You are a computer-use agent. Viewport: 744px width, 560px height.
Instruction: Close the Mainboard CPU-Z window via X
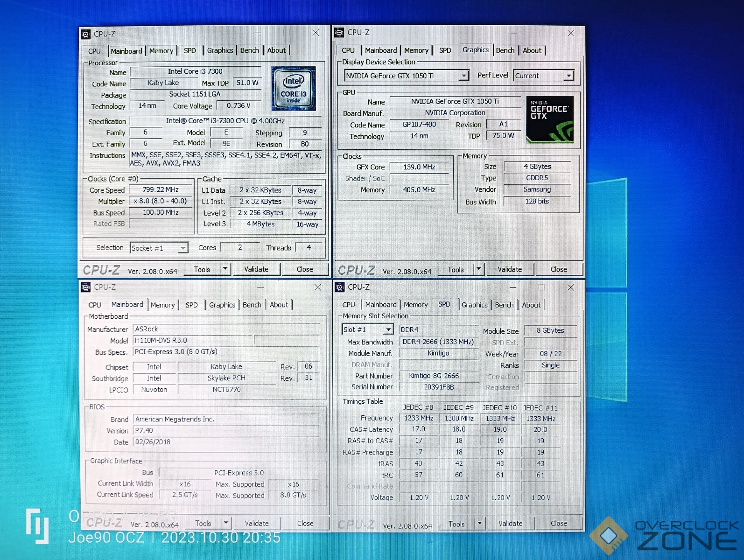(317, 287)
